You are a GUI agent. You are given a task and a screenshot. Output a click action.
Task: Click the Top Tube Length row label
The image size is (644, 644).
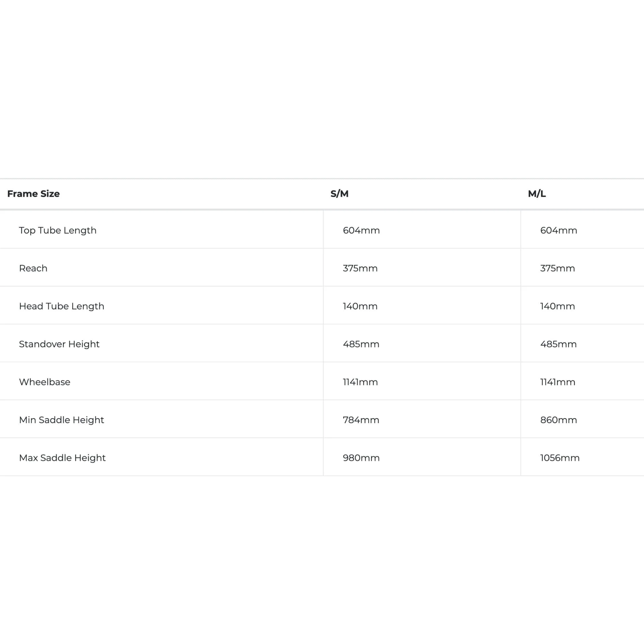(58, 230)
